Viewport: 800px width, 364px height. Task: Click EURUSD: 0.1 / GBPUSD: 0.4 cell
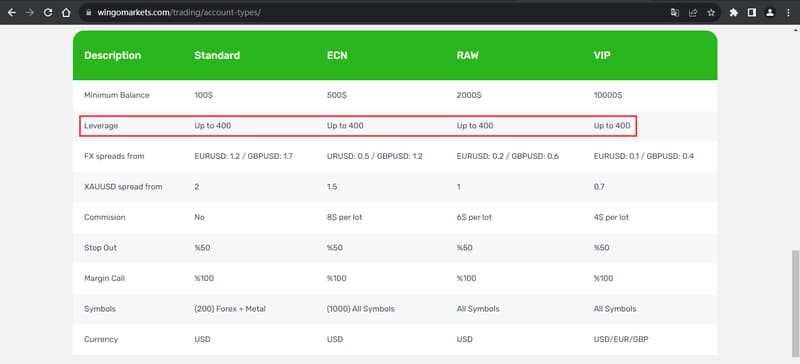(x=644, y=156)
